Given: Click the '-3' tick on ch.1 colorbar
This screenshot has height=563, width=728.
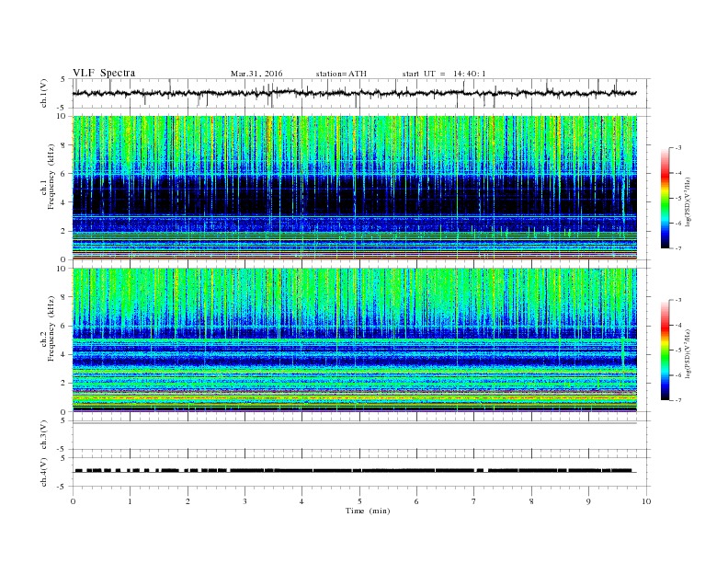Looking at the screenshot, I should tap(678, 148).
